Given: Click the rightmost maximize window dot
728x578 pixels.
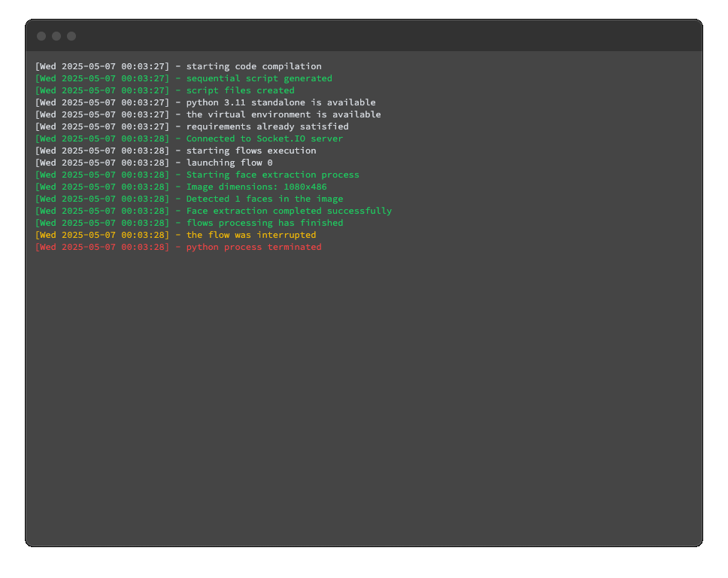Looking at the screenshot, I should 71,36.
